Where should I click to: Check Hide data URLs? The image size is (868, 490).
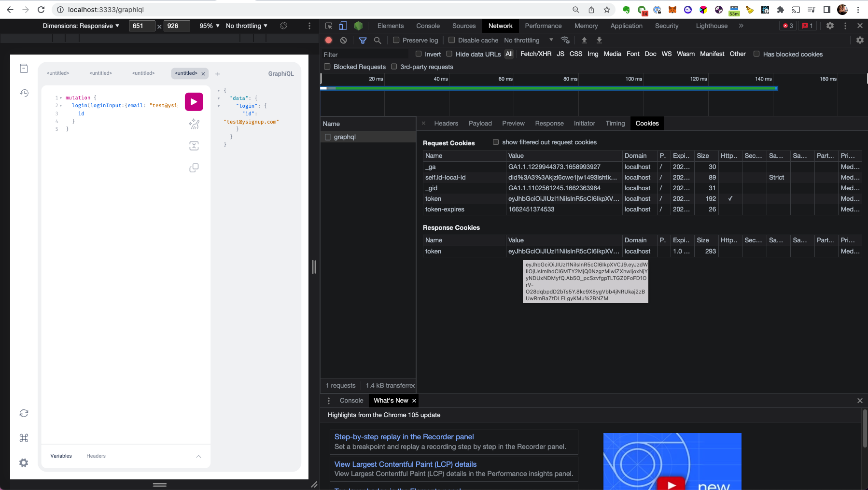click(449, 54)
